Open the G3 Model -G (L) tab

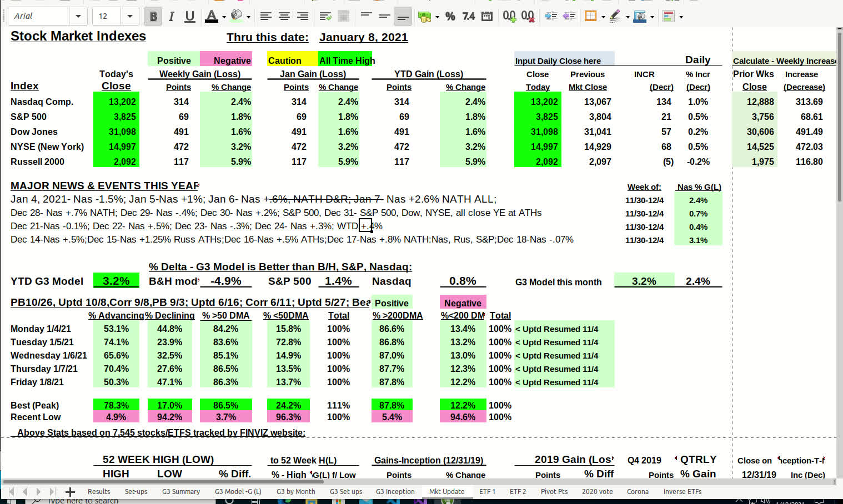238,492
